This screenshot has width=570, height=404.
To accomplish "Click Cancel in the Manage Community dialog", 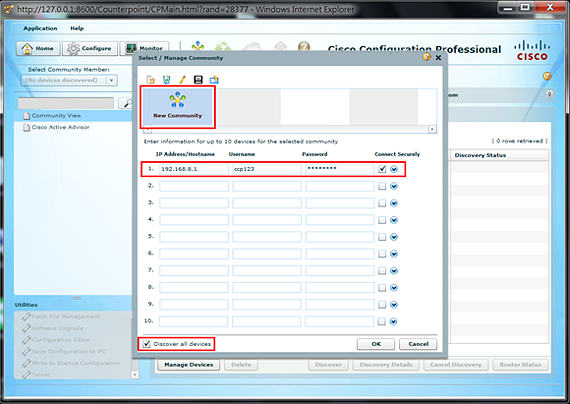I will [x=418, y=344].
